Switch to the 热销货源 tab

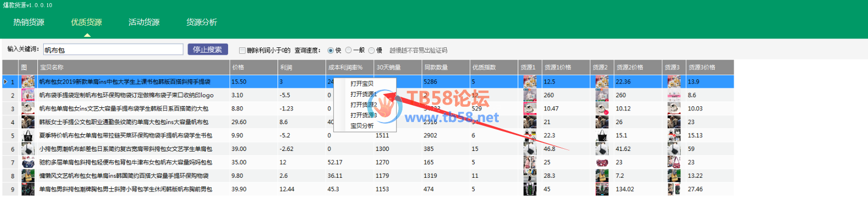29,22
